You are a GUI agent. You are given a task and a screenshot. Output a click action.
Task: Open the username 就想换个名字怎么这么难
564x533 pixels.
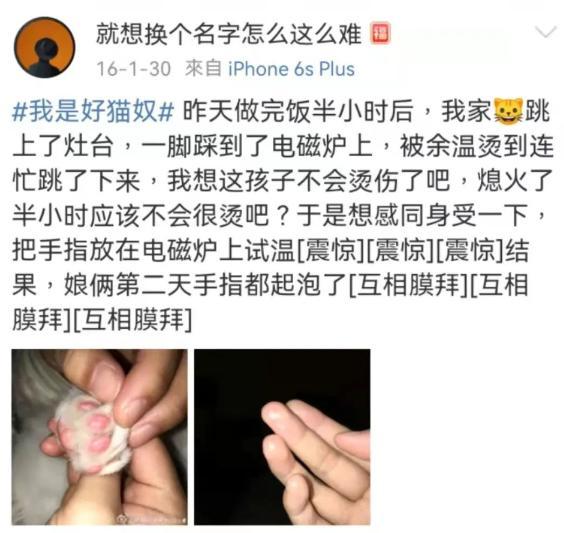[x=229, y=35]
